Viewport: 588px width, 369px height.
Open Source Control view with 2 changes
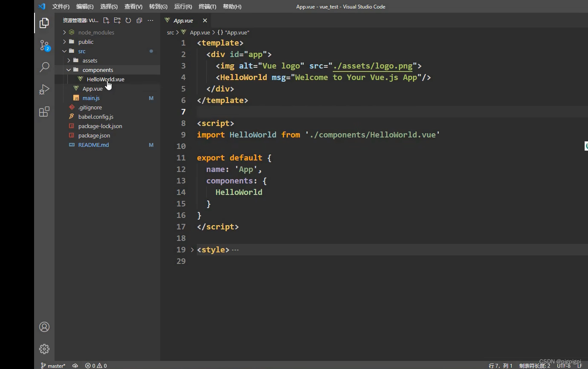coord(44,45)
